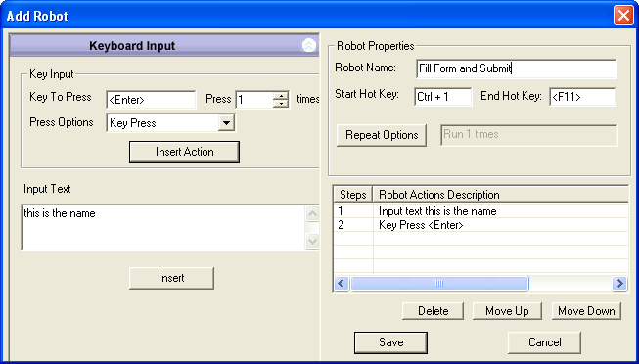Select step 1 Input text row

point(481,211)
